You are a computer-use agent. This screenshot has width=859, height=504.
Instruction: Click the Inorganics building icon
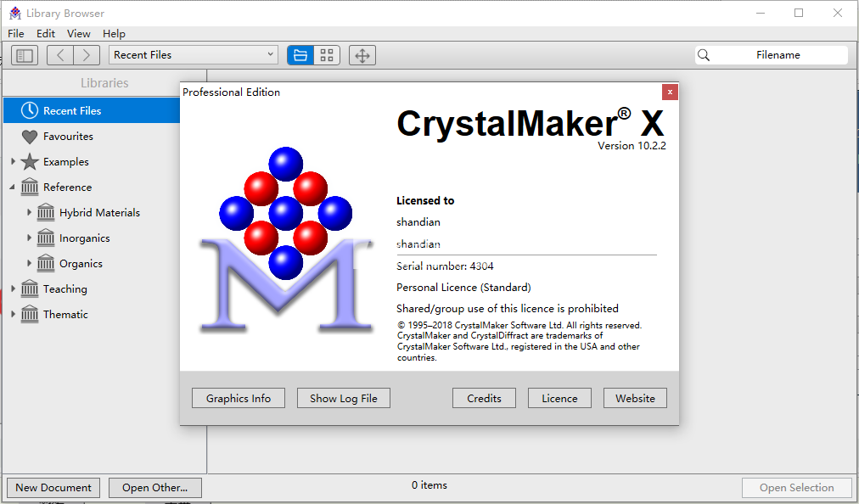pos(46,238)
